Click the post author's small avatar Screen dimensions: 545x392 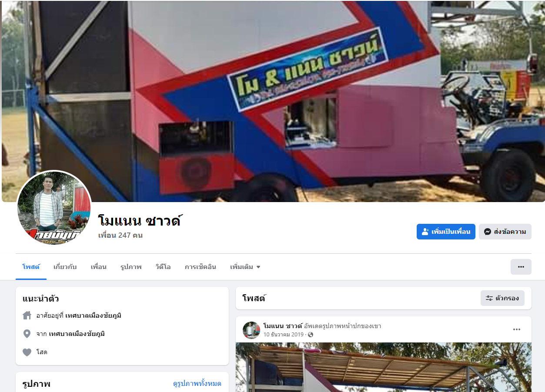(251, 330)
